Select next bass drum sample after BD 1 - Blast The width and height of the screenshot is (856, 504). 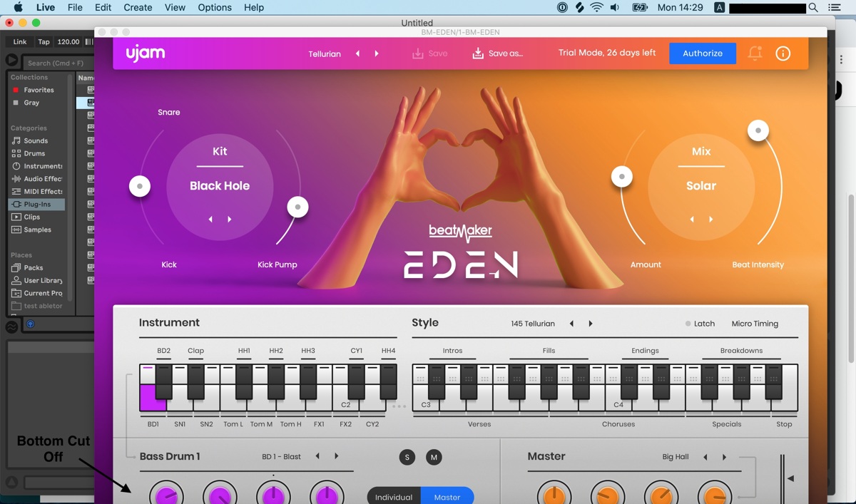coord(337,456)
